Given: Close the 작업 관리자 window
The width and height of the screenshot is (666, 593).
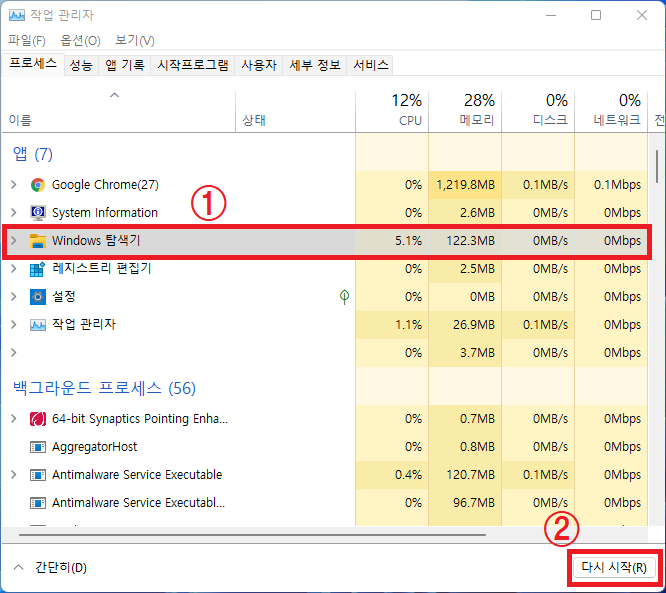Looking at the screenshot, I should pos(642,15).
